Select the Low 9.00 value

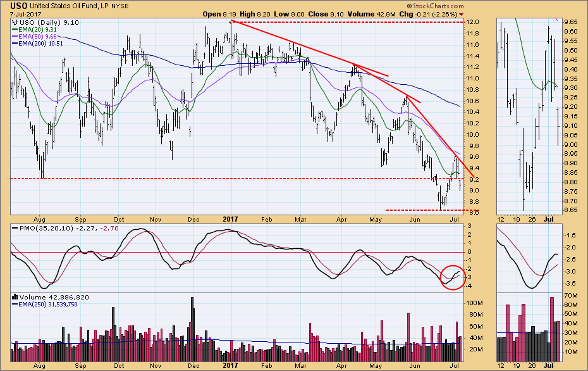(289, 15)
